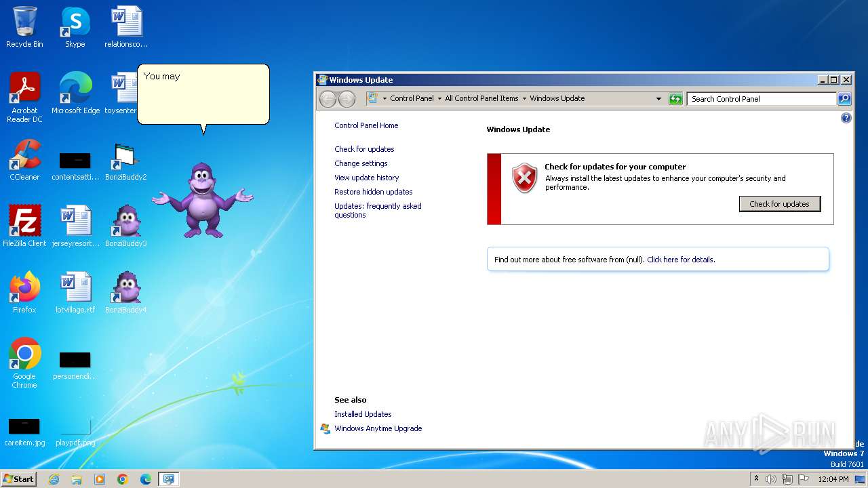Launch Google Chrome desktop shortcut
868x488 pixels.
click(24, 363)
